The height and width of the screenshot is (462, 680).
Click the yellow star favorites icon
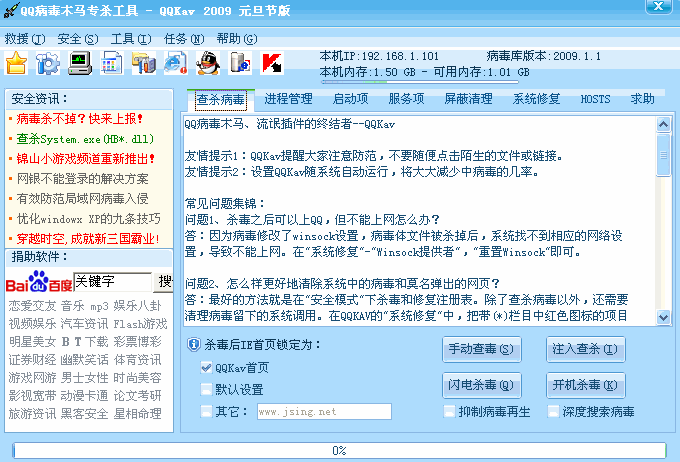(16, 63)
